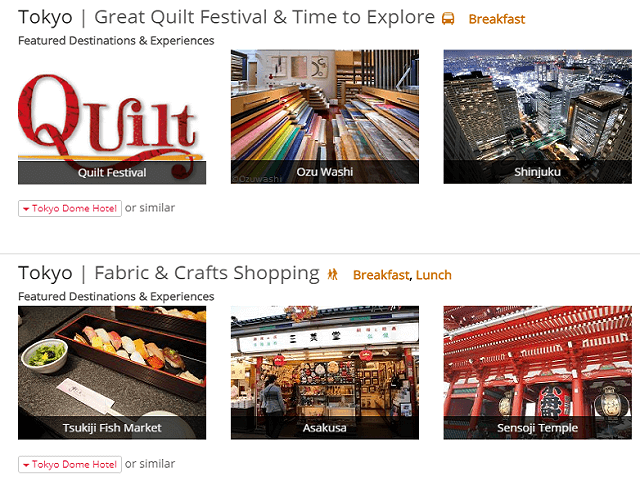Open the Tsukiji Fish Market sushi photo

[x=112, y=373]
